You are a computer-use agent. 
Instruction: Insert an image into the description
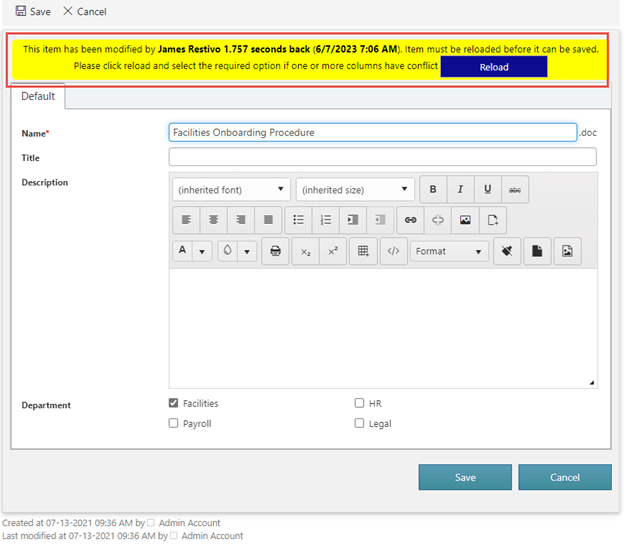point(465,220)
